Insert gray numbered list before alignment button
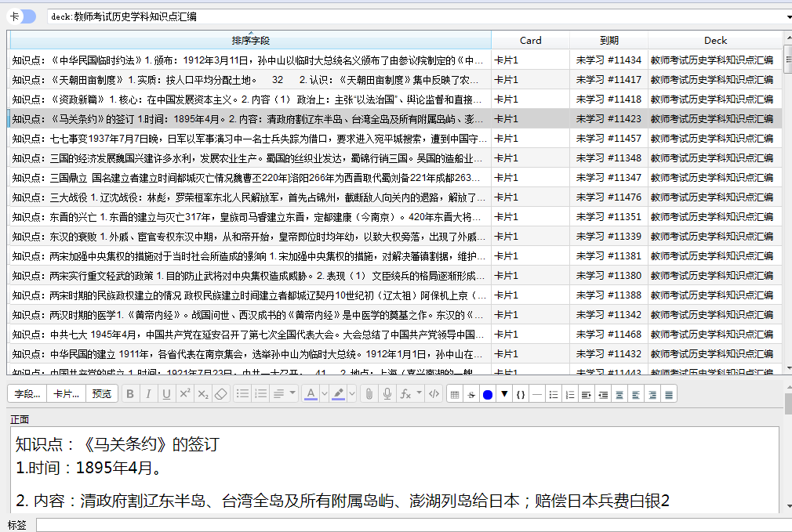Image resolution: width=792 pixels, height=532 pixels. (x=260, y=394)
